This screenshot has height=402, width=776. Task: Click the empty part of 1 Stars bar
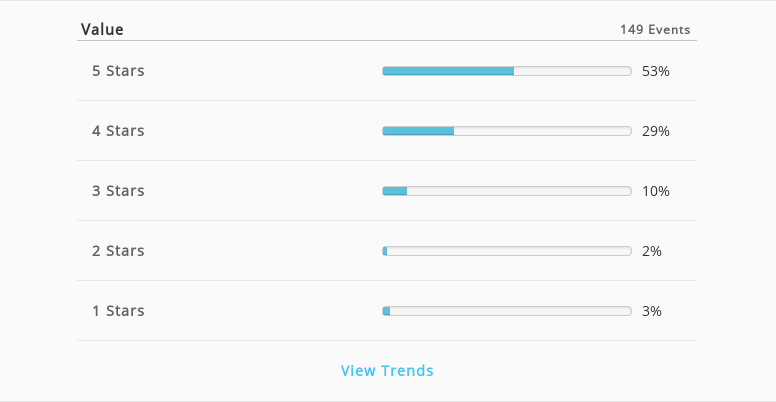point(511,311)
